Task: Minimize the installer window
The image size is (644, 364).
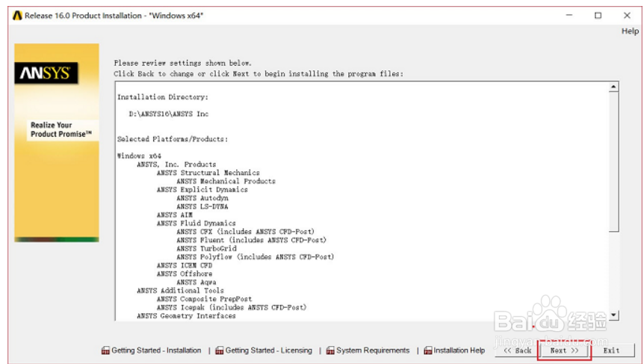Action: [569, 16]
